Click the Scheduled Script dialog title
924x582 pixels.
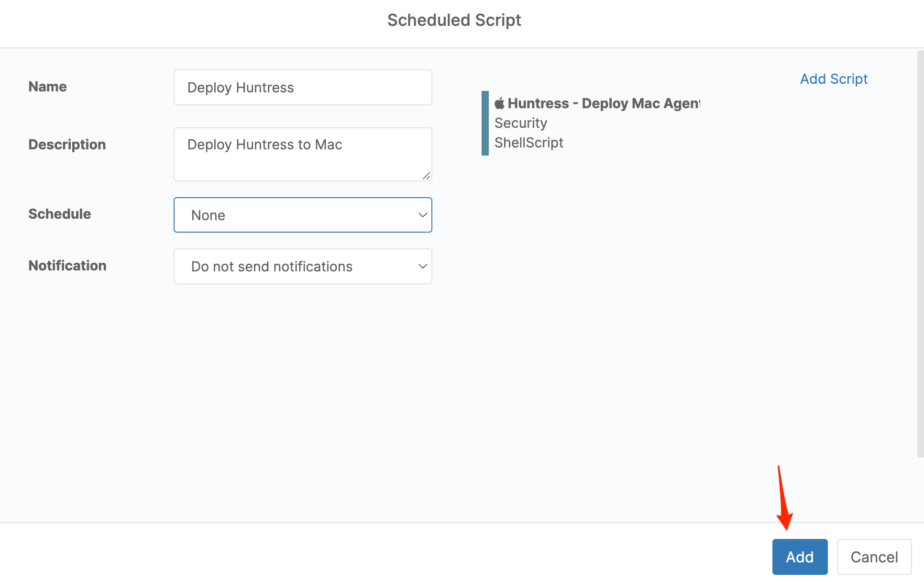coord(454,20)
